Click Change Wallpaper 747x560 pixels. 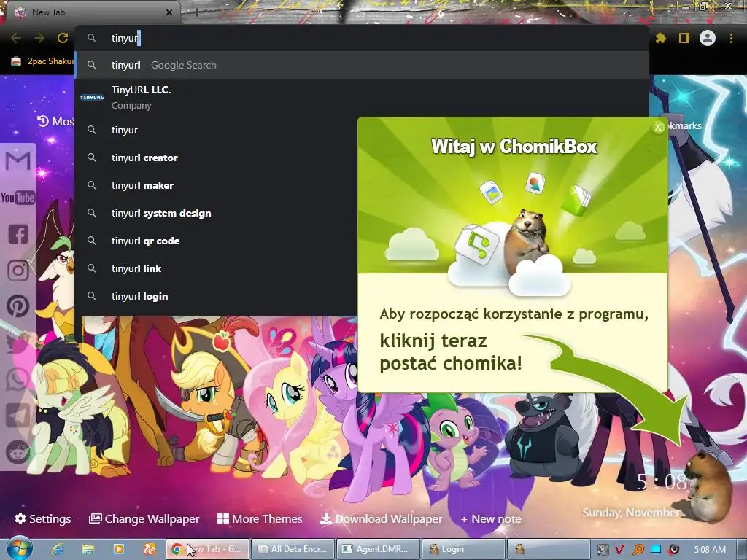click(x=144, y=518)
